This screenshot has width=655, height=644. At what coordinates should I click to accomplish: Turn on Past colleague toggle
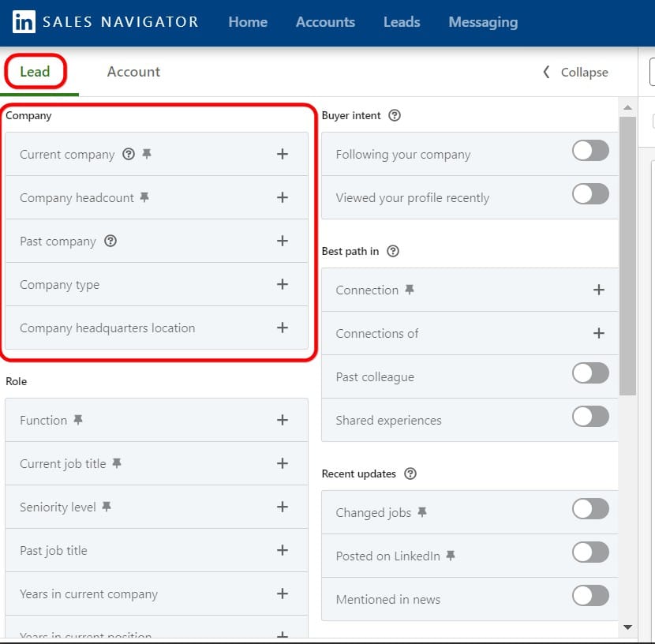(x=590, y=373)
